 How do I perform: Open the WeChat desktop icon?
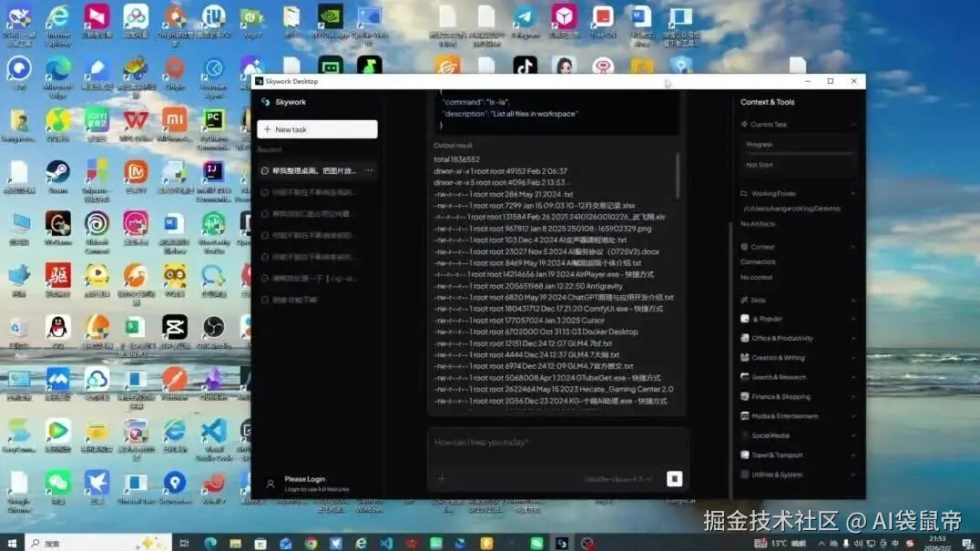[x=57, y=487]
